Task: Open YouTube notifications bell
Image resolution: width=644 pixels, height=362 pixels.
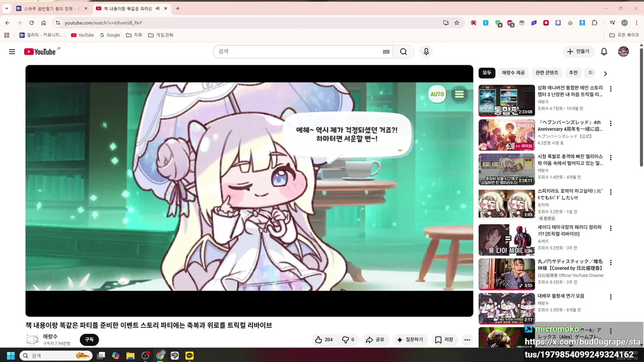Action: click(604, 52)
